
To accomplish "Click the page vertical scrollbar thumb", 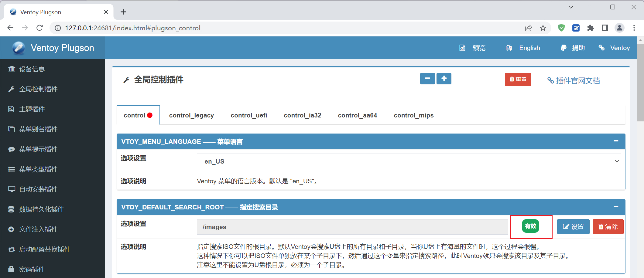I will pyautogui.click(x=640, y=83).
